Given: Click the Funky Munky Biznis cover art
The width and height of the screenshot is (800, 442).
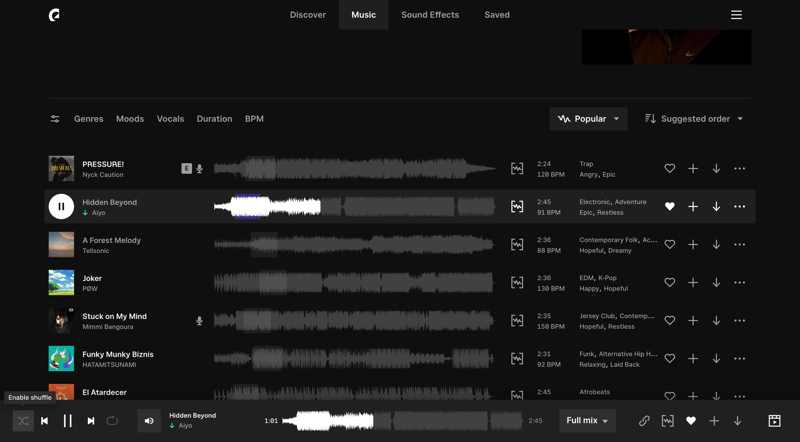Looking at the screenshot, I should (x=61, y=358).
